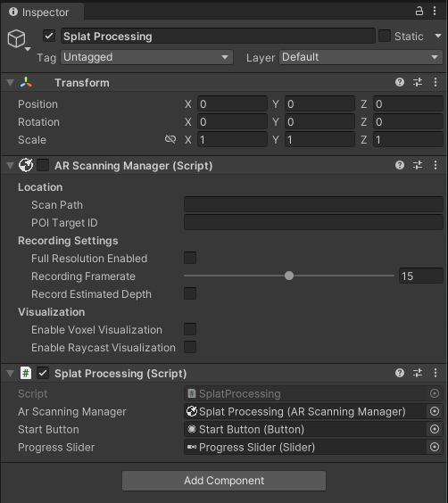Click the Scale X field

click(x=232, y=139)
